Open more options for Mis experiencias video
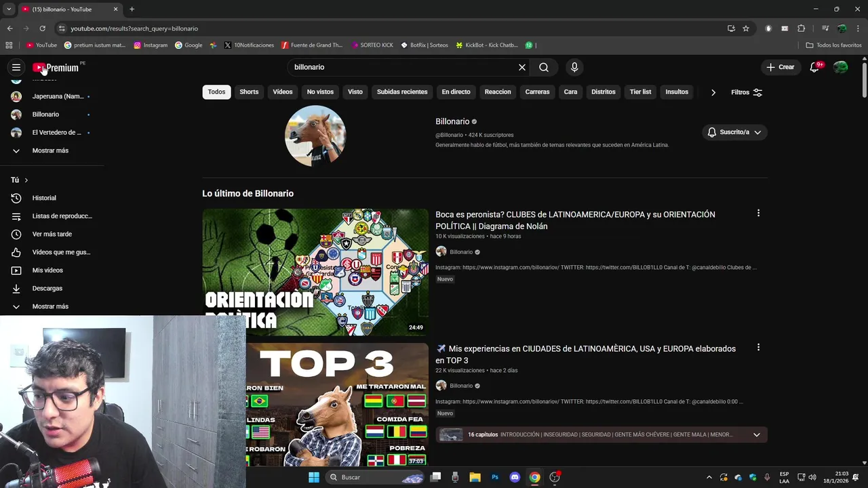The height and width of the screenshot is (488, 868). pos(758,347)
